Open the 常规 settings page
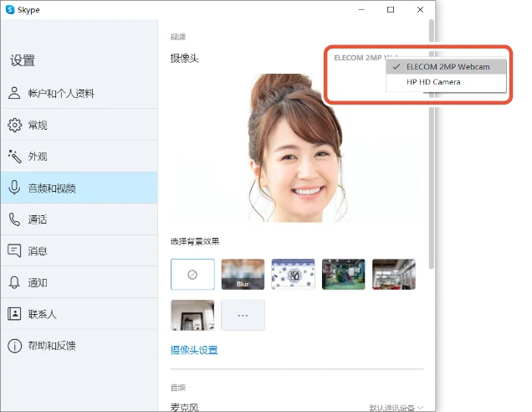532x412 pixels. [79, 125]
